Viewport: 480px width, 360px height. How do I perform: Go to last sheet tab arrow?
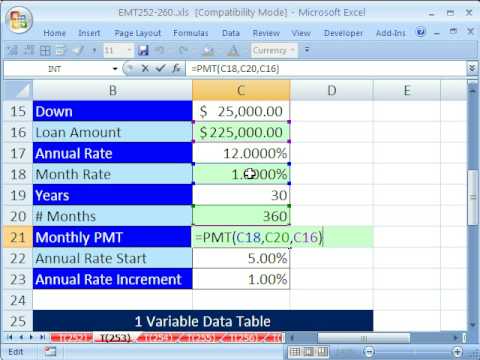point(42,337)
